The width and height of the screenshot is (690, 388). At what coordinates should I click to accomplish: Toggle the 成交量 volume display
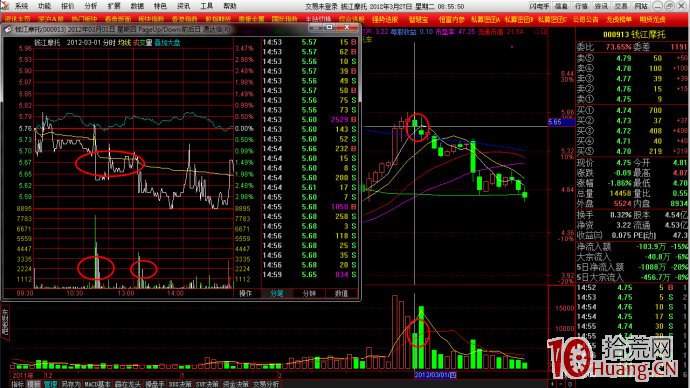click(x=143, y=43)
